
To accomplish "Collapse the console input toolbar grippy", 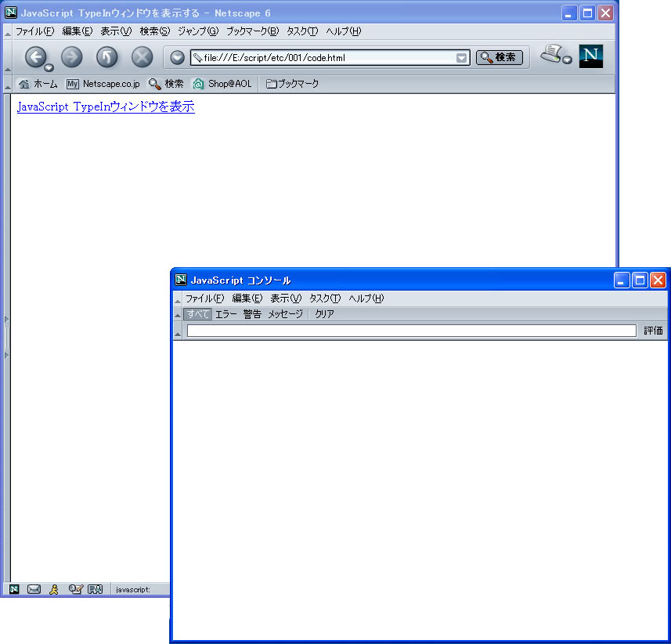I will (x=178, y=331).
